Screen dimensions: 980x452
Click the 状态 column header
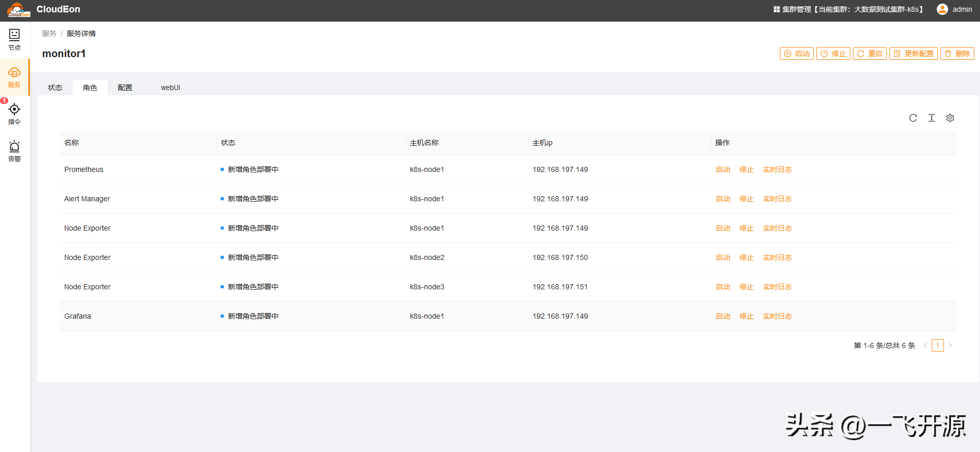[x=228, y=143]
